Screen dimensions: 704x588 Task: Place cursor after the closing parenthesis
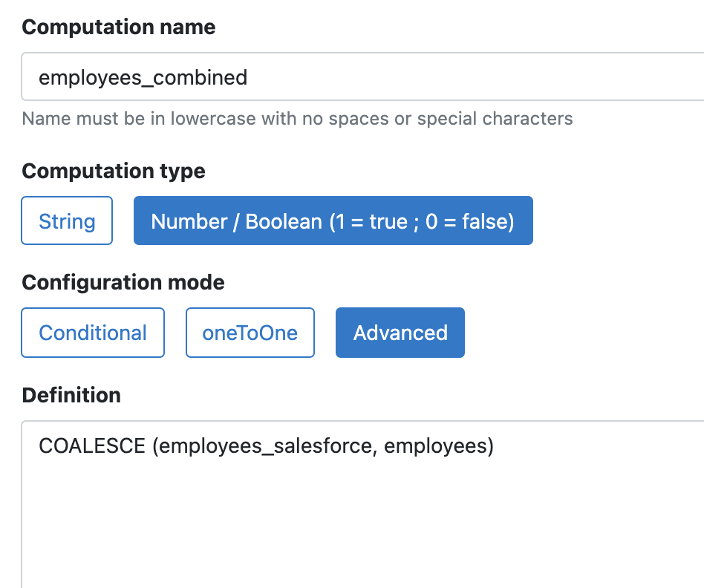(x=495, y=446)
